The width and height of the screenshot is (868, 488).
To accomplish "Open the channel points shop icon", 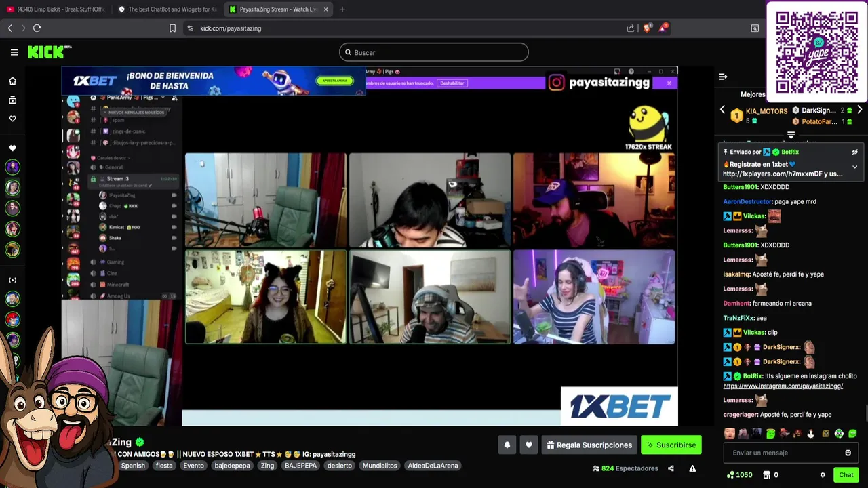I will [766, 475].
